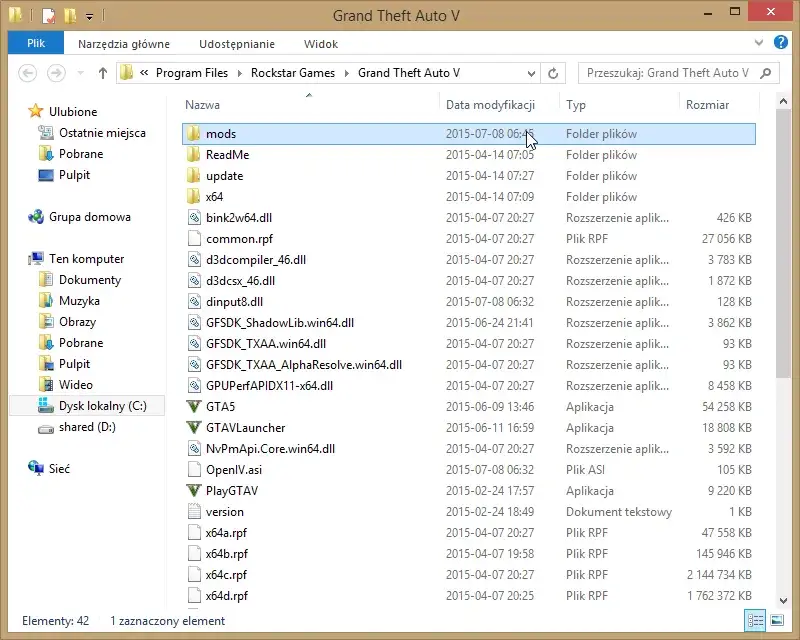Expand the ribbon with the chevron
This screenshot has width=800, height=640.
(759, 43)
